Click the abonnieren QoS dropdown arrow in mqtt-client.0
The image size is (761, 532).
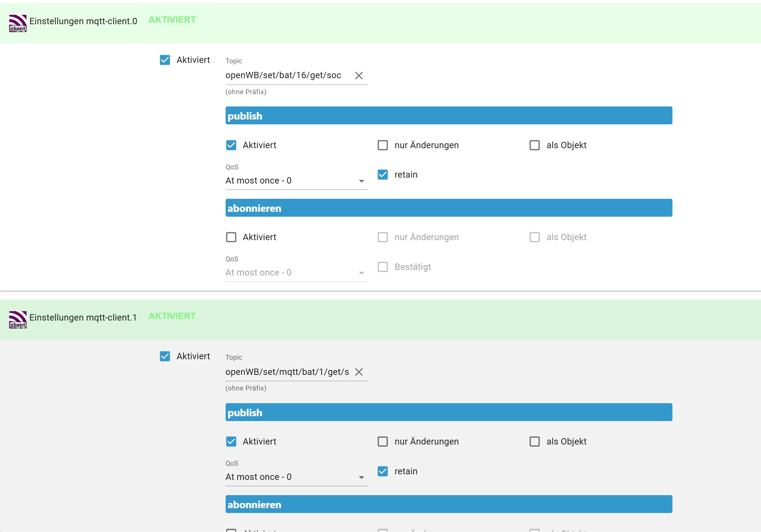(361, 273)
